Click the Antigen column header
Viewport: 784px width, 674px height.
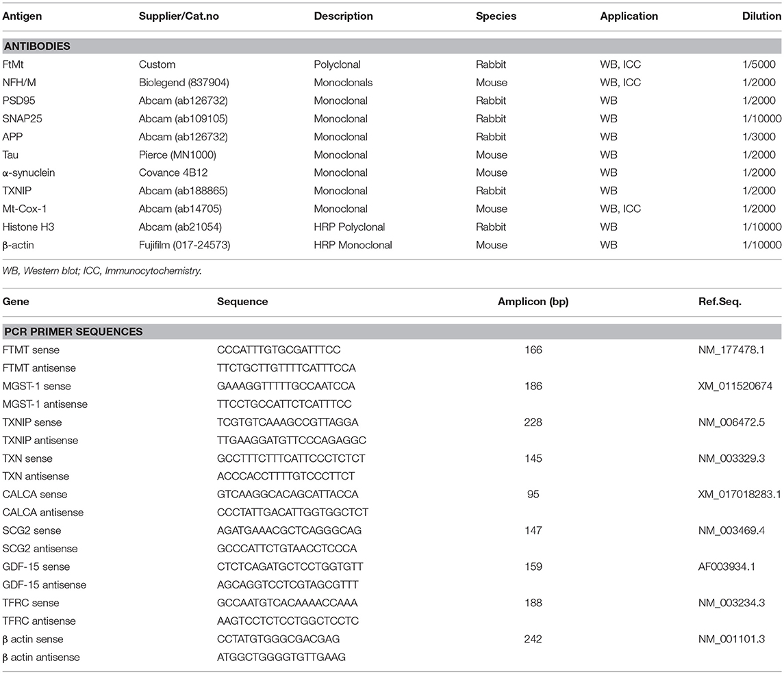point(22,16)
